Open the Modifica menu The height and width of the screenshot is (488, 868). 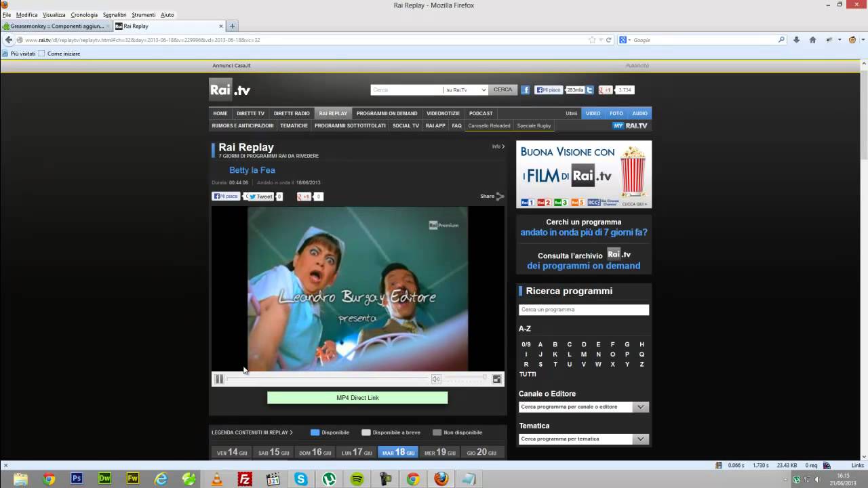[x=27, y=14]
